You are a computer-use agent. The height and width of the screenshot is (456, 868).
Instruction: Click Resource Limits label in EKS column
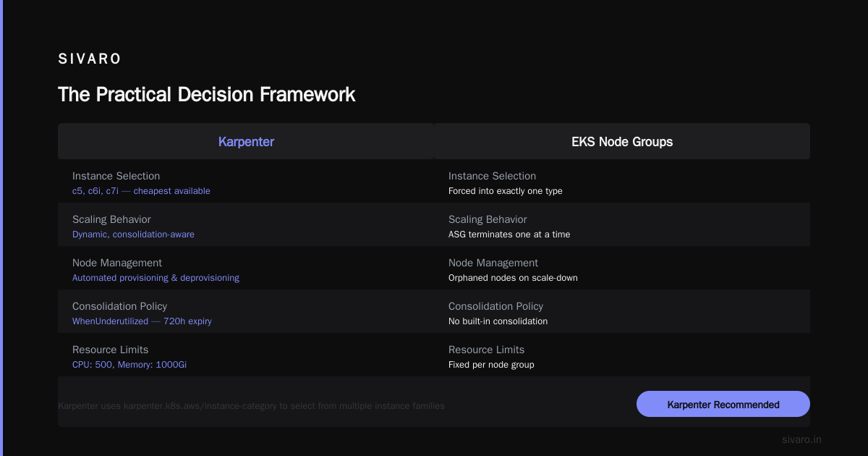(x=486, y=350)
